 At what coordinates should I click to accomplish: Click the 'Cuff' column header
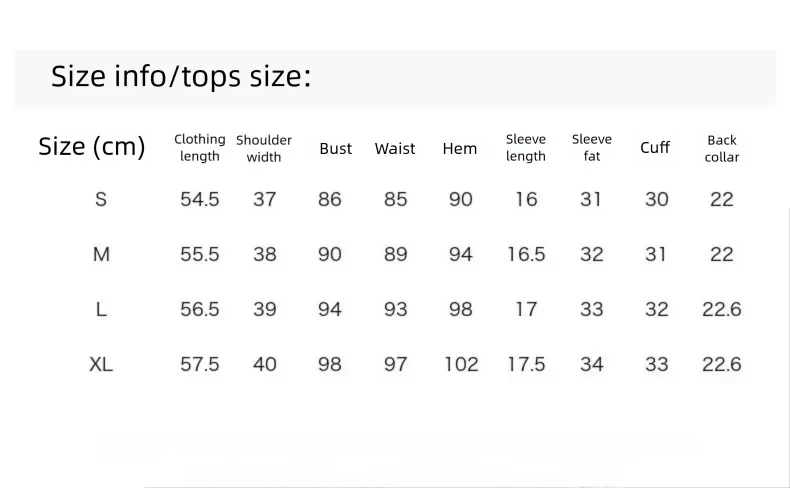pyautogui.click(x=655, y=148)
